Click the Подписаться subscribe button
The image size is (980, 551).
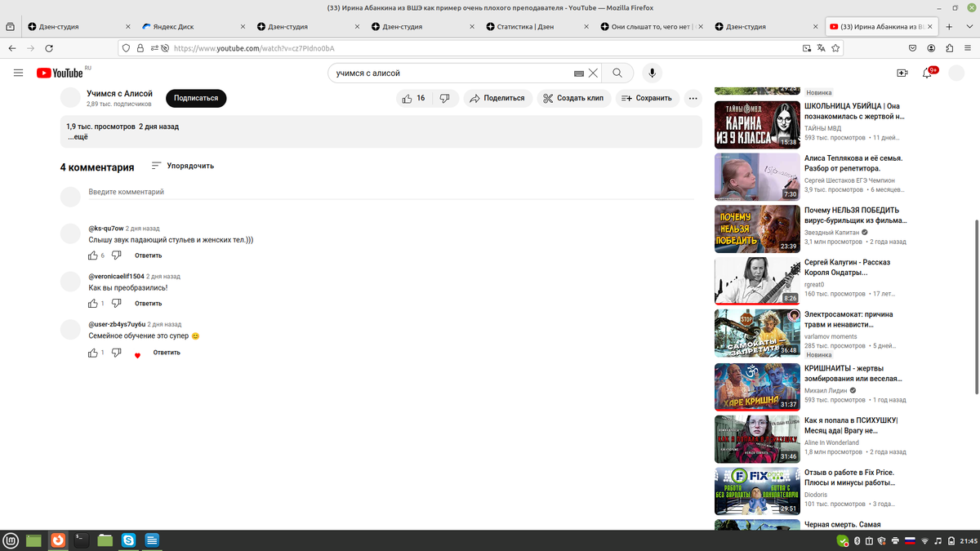click(x=196, y=98)
